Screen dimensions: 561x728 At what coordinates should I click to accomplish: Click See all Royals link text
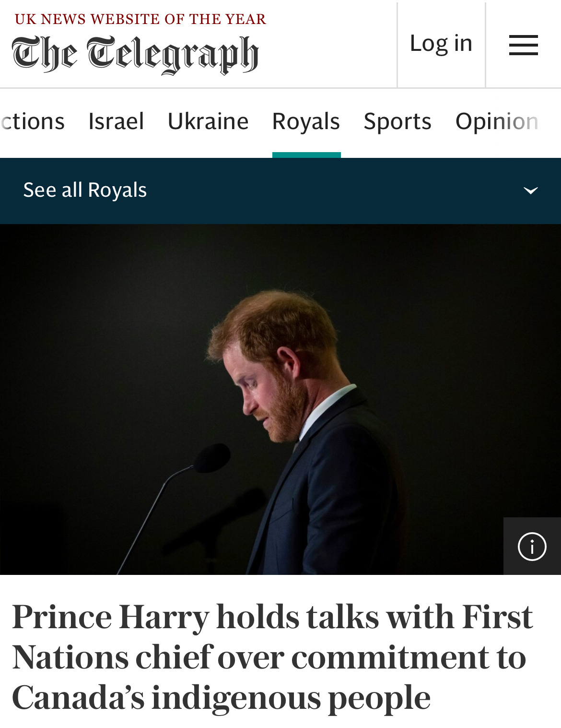coord(85,190)
